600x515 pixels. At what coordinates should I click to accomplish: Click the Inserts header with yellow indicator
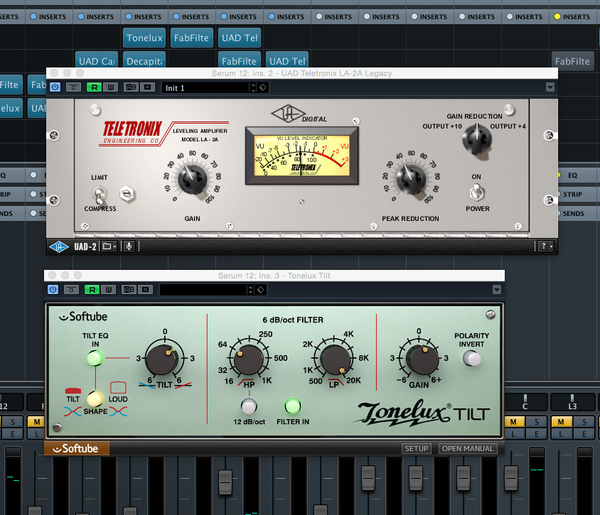[572, 17]
